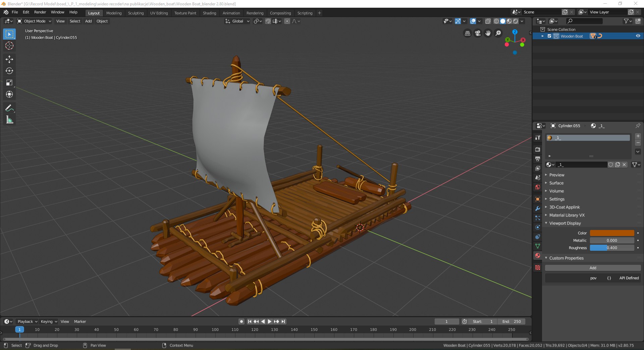644x350 pixels.
Task: Open the Texture checker properties tab
Action: pyautogui.click(x=538, y=268)
